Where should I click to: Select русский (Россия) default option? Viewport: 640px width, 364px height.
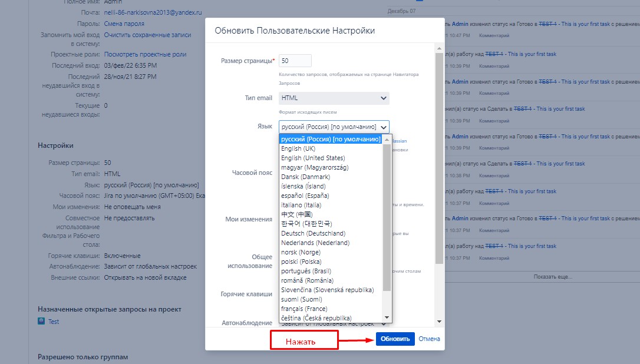[x=331, y=139]
